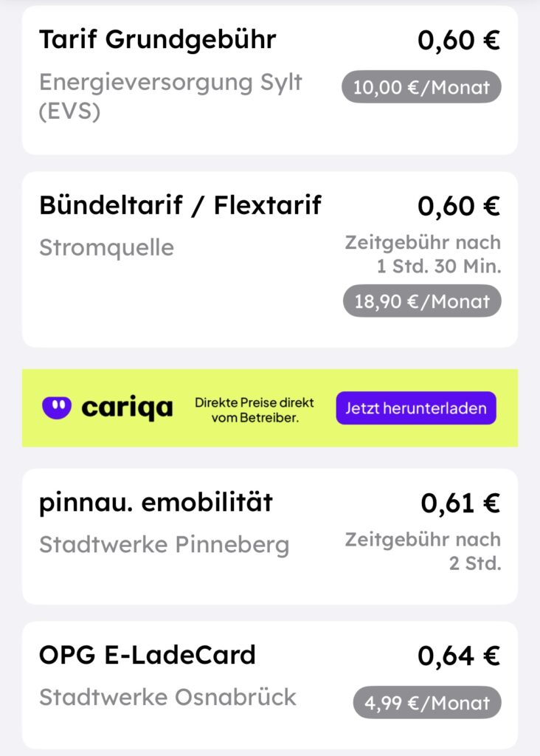Select the 0,61 € price

[x=460, y=503]
